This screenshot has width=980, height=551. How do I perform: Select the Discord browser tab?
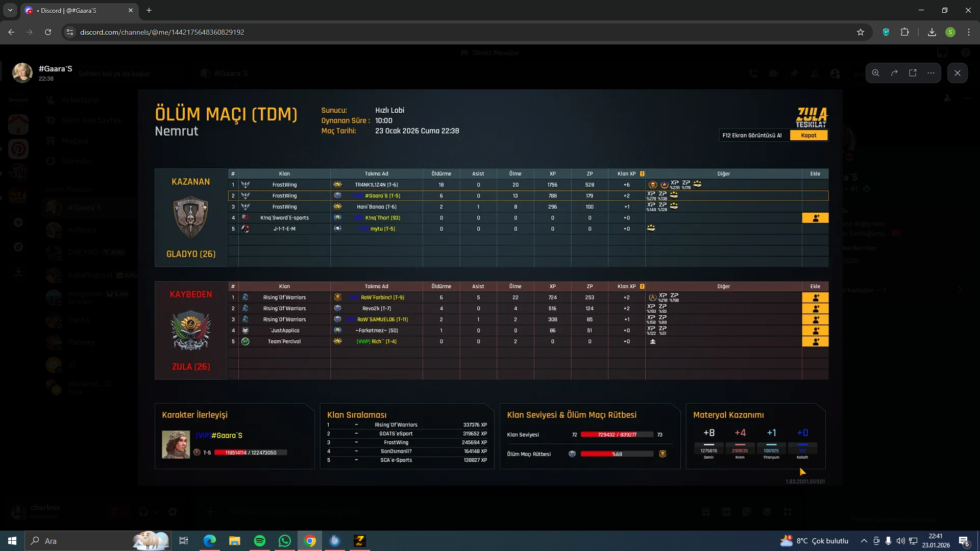[79, 10]
